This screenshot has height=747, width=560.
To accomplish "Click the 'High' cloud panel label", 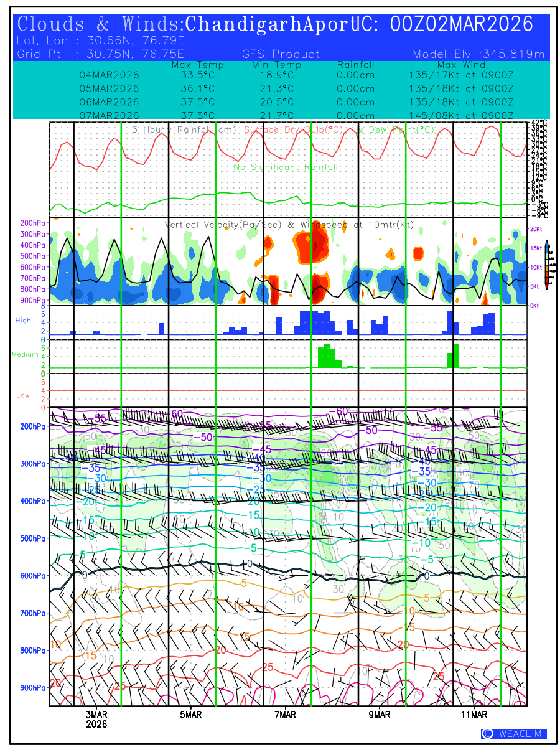I will 23,320.
